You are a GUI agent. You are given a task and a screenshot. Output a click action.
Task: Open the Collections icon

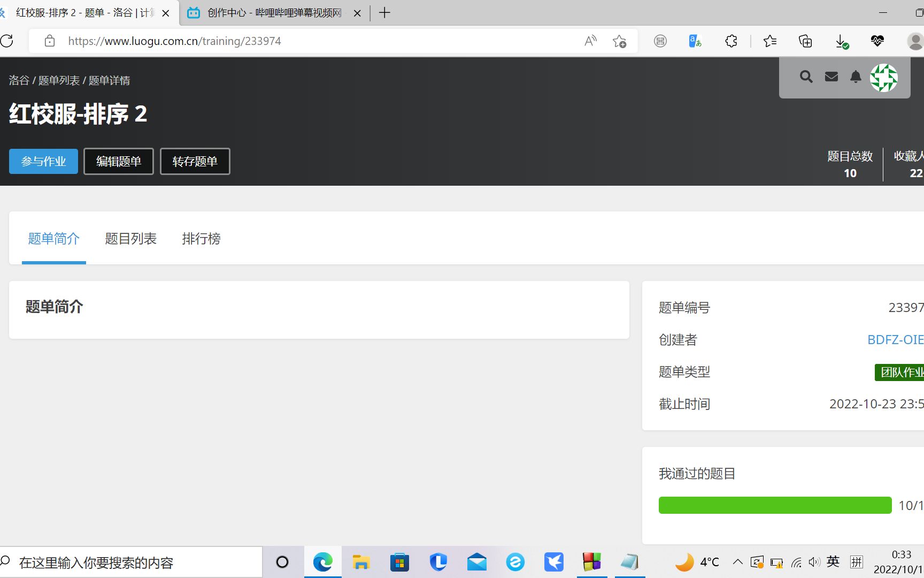(805, 41)
